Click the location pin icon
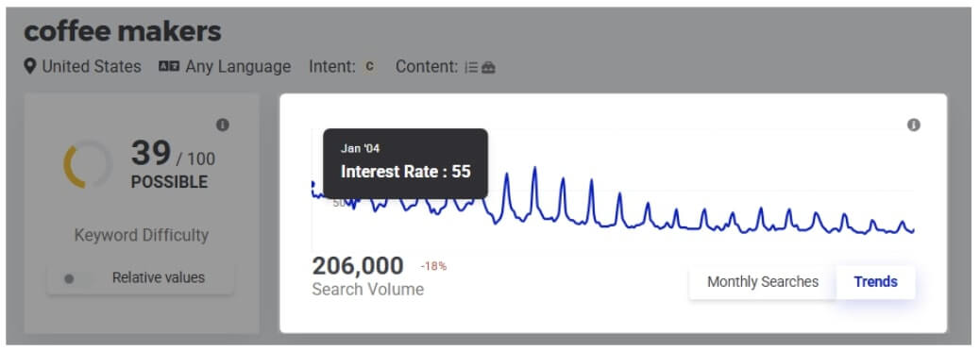 point(30,66)
